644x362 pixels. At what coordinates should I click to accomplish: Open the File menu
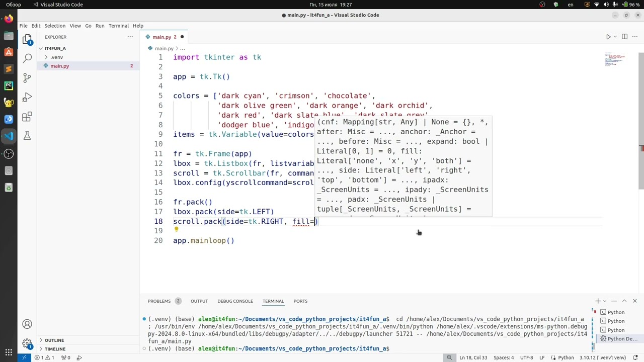click(x=23, y=26)
